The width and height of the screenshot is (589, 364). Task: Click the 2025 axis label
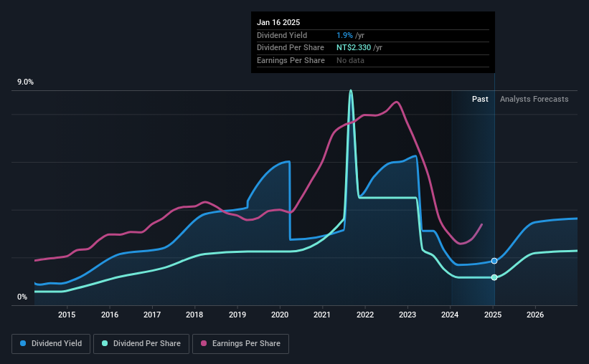pos(493,315)
